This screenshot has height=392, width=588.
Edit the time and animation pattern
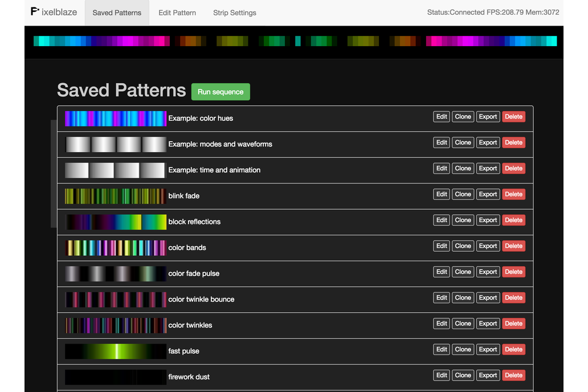442,169
